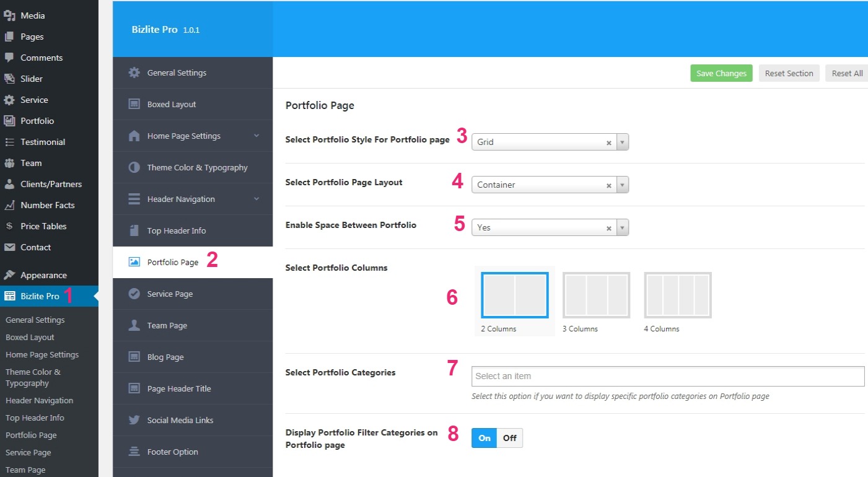868x477 pixels.
Task: Click the Comments speech bubble icon
Action: tap(9, 58)
